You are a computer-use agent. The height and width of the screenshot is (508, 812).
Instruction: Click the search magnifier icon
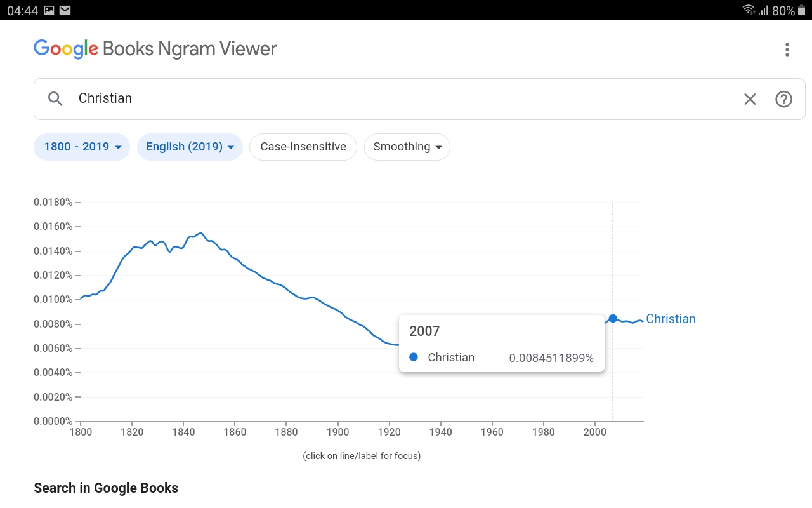click(56, 98)
